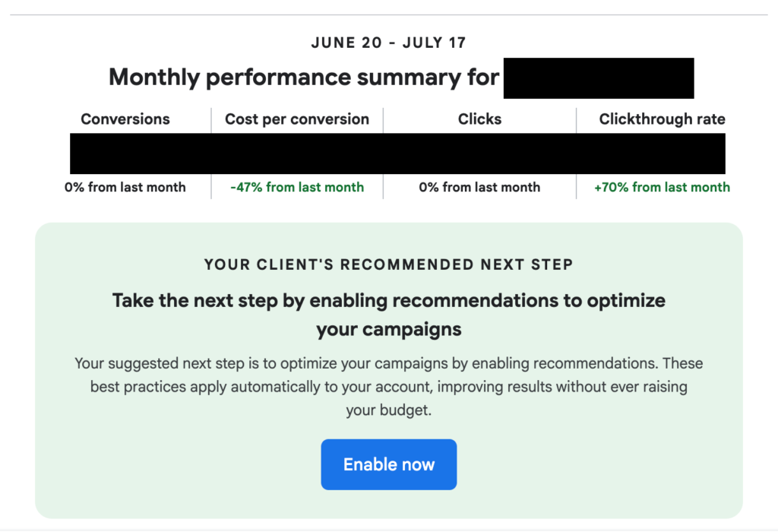Select the Cost per conversion header
Image resolution: width=778 pixels, height=532 pixels.
(x=297, y=119)
